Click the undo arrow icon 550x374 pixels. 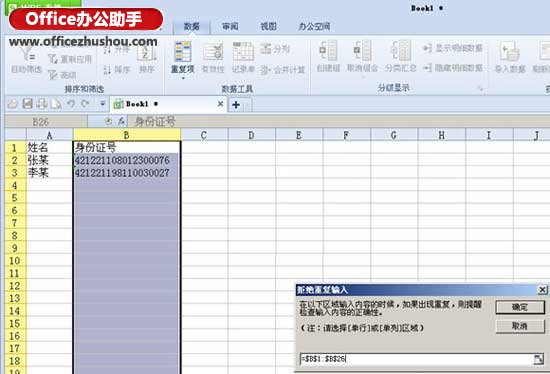click(71, 103)
